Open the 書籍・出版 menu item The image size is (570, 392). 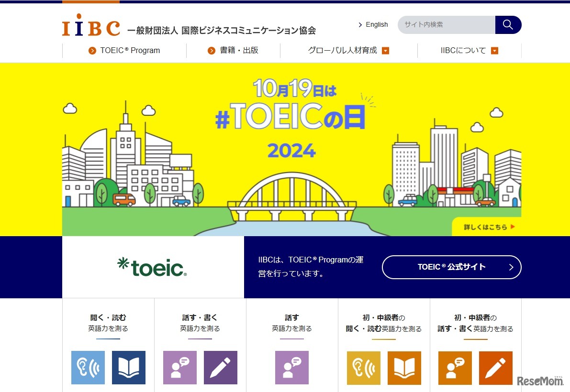click(234, 51)
